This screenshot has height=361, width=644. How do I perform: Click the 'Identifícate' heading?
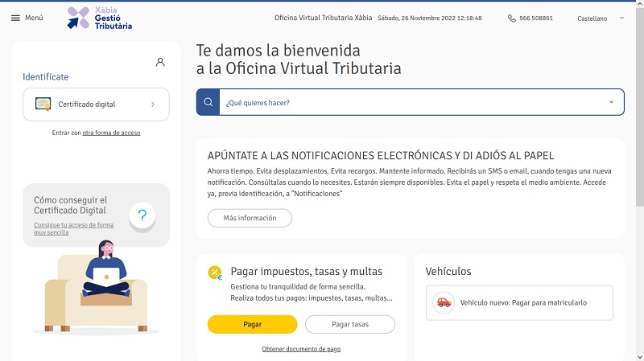tap(46, 76)
